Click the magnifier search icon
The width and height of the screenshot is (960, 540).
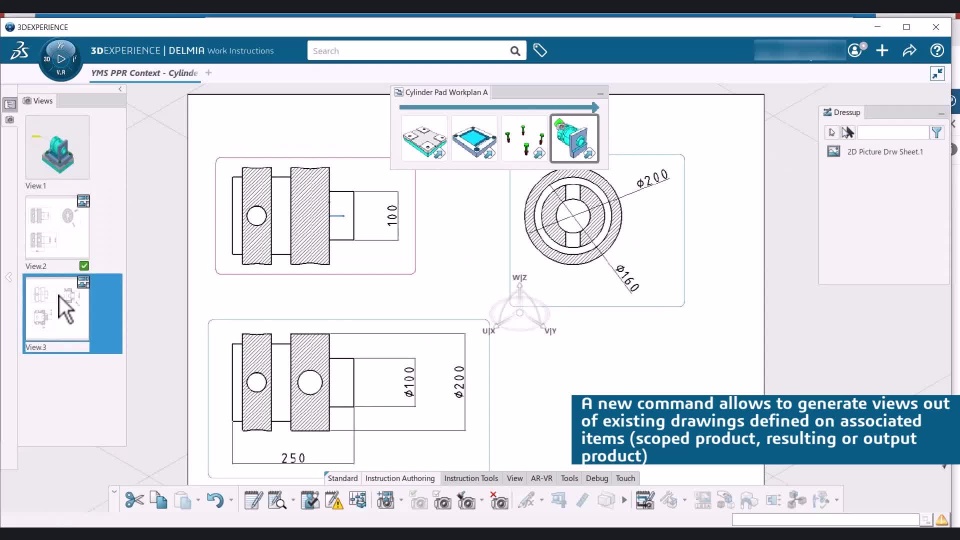(515, 51)
